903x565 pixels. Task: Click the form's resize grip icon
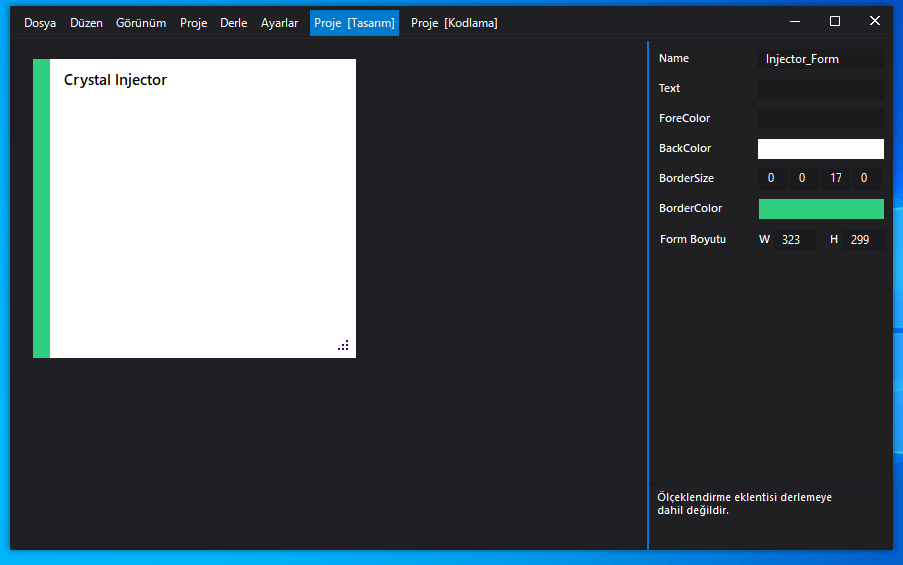[x=343, y=346]
